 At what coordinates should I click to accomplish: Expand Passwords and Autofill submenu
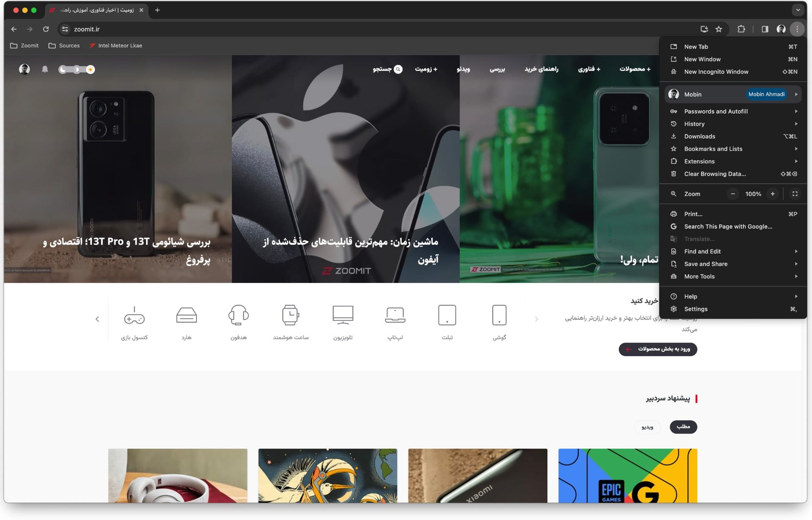733,112
